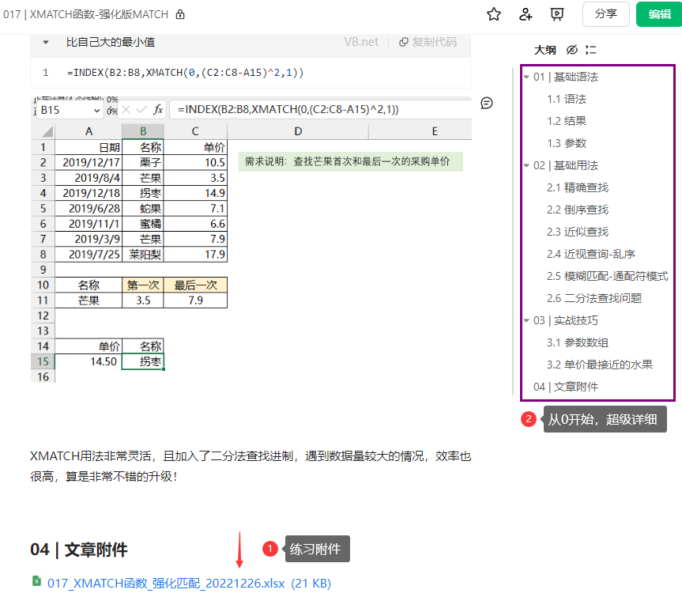Image resolution: width=682 pixels, height=616 pixels.
Task: Toggle outline visibility eye icon
Action: pyautogui.click(x=571, y=50)
